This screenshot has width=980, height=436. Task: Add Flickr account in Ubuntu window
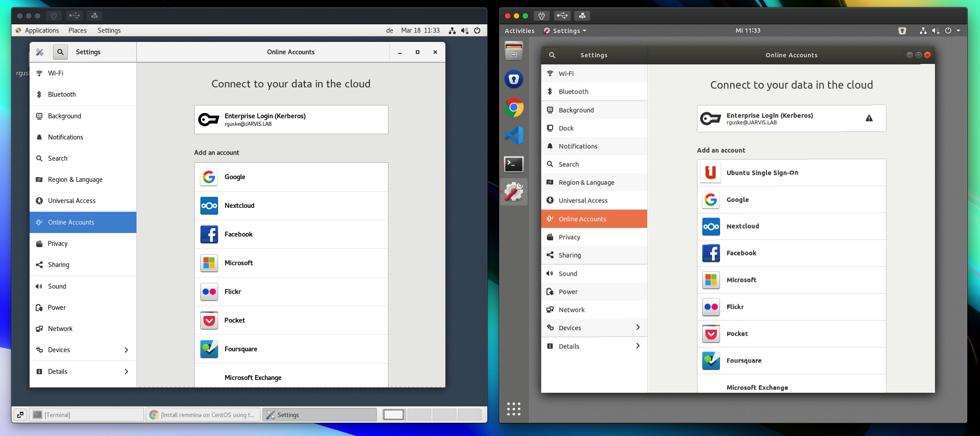point(792,307)
